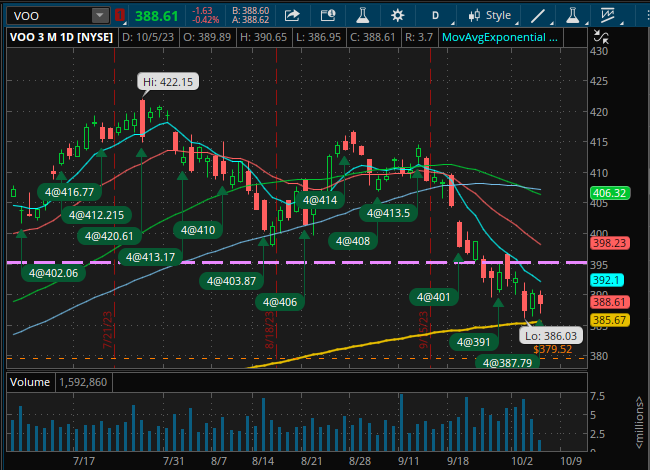
Task: Click the O: 389.89 open value
Action: (207, 37)
